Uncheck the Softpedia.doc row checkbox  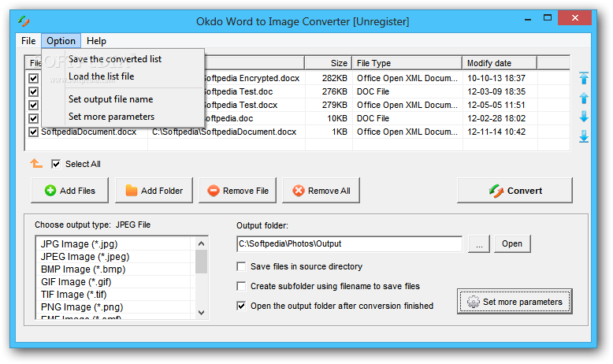pos(34,118)
